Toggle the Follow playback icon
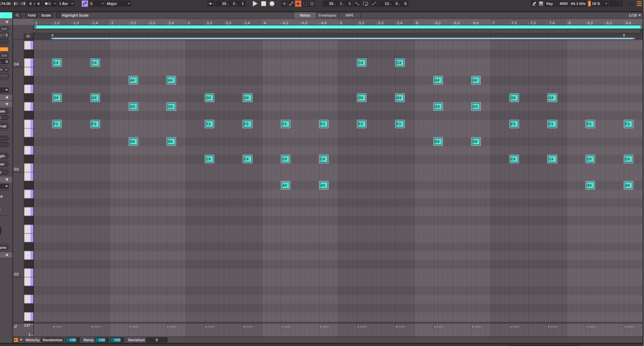This screenshot has width=644, height=346. tap(211, 4)
